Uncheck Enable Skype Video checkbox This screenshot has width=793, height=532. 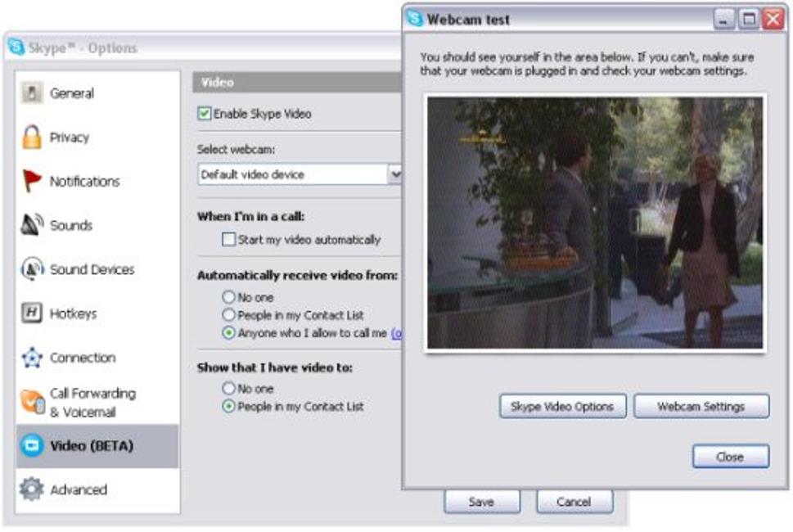205,113
